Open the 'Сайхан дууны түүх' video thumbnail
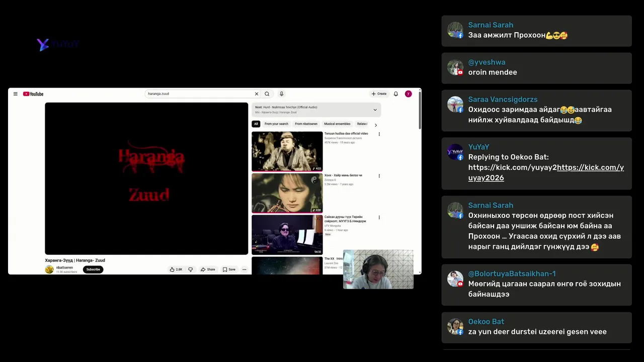The height and width of the screenshot is (362, 644). (287, 235)
